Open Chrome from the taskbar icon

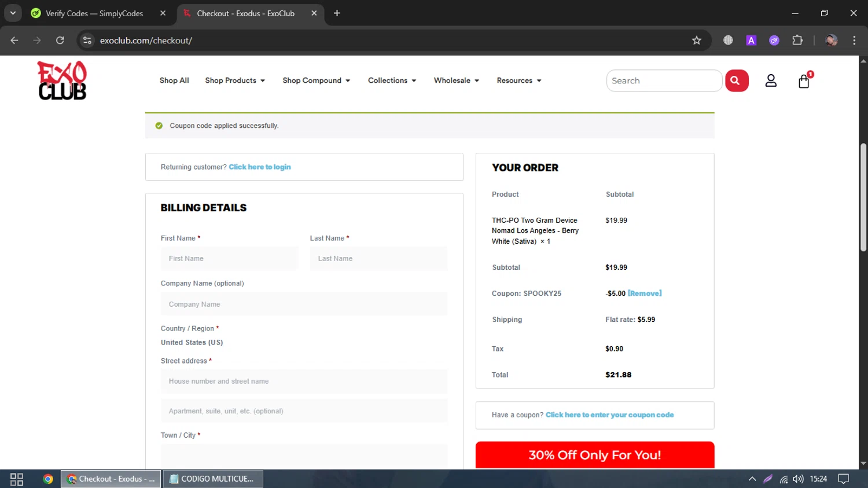pyautogui.click(x=48, y=479)
